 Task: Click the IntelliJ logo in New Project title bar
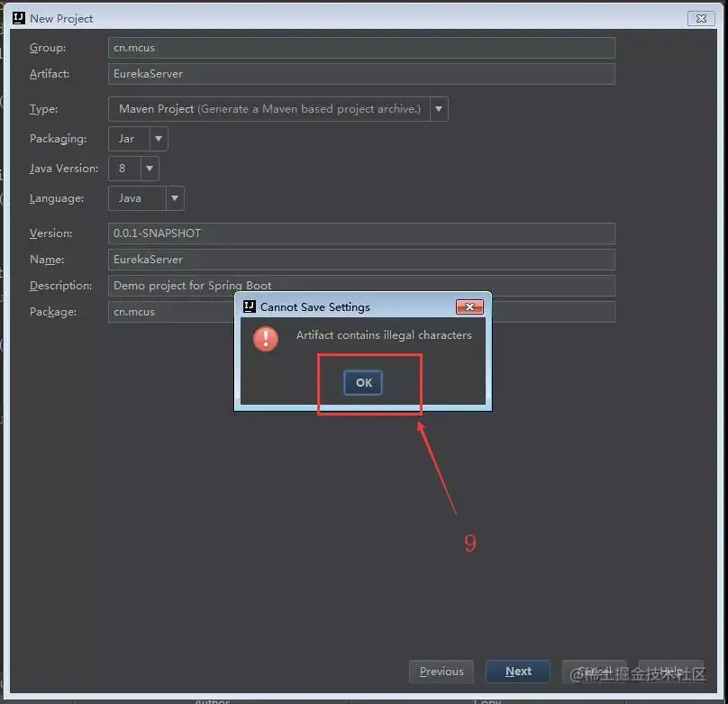pos(19,18)
